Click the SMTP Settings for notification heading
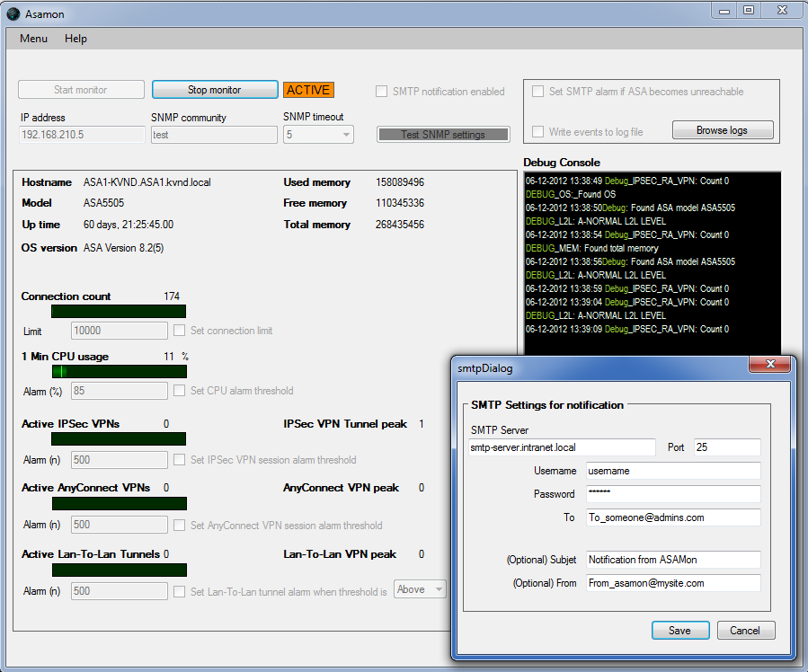 coord(547,405)
